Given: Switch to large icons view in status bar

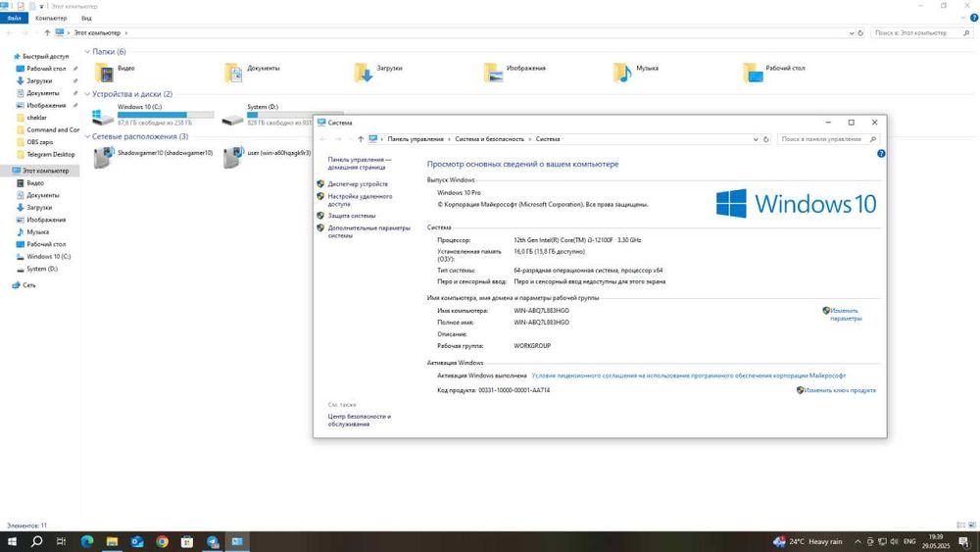Looking at the screenshot, I should [972, 526].
